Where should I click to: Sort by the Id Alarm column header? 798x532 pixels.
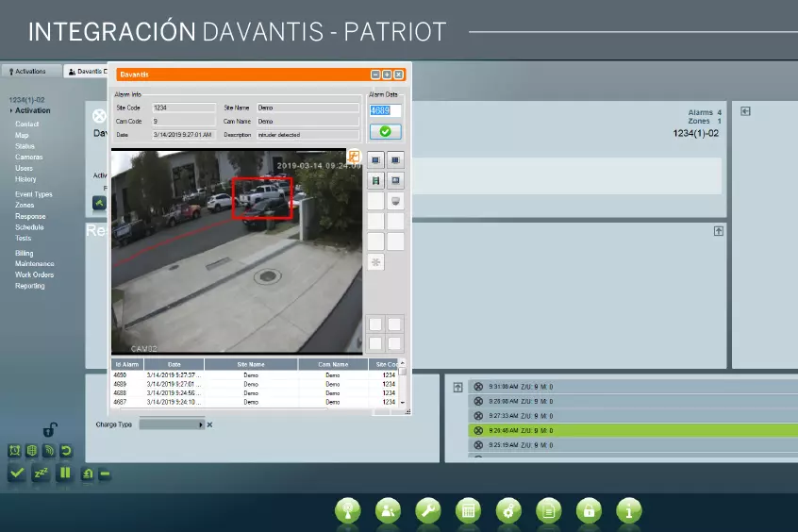point(127,364)
